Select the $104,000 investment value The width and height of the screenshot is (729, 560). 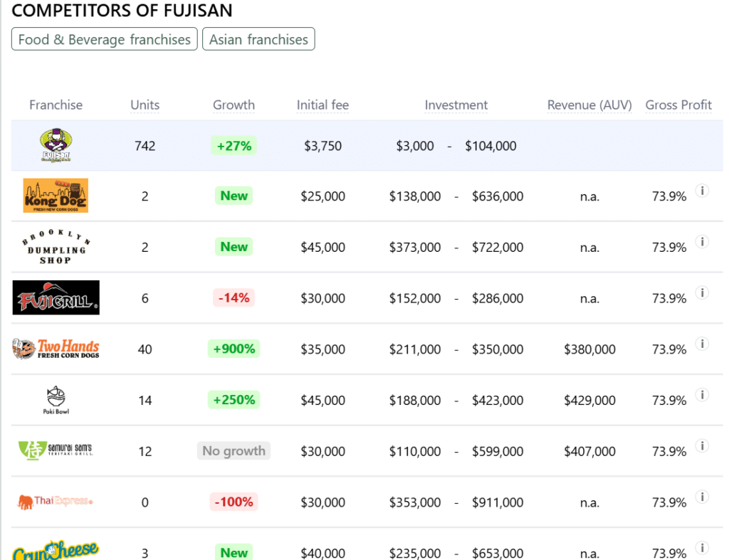(x=491, y=146)
